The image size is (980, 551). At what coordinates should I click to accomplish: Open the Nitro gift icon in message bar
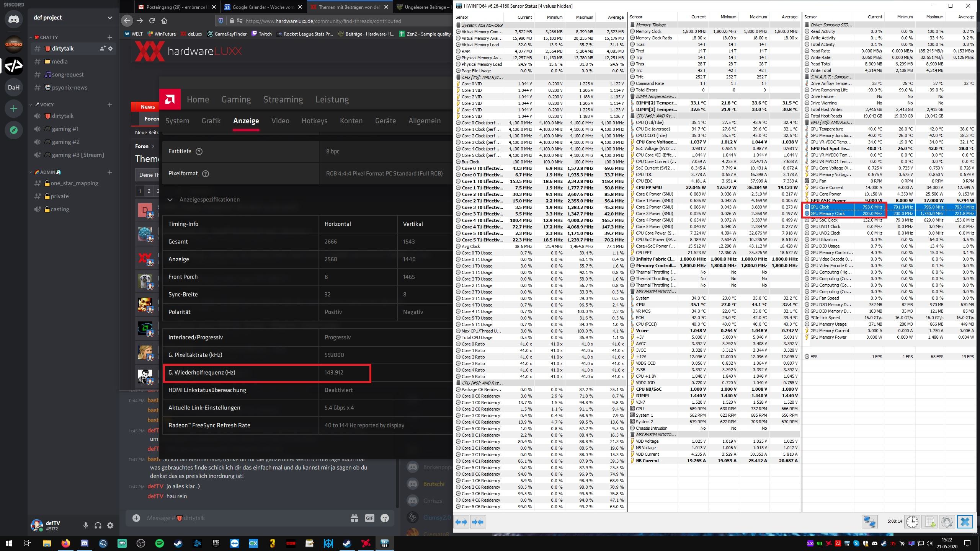click(354, 518)
